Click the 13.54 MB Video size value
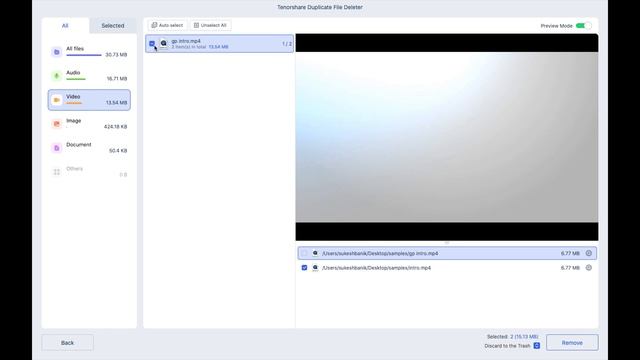Viewport: 640px width, 360px height. pos(117,103)
